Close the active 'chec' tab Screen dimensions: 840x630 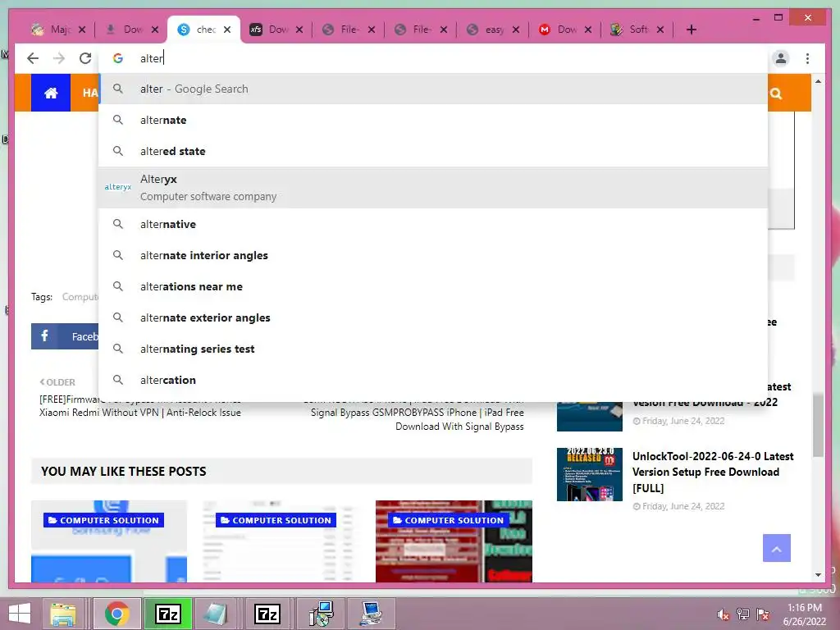tap(227, 30)
